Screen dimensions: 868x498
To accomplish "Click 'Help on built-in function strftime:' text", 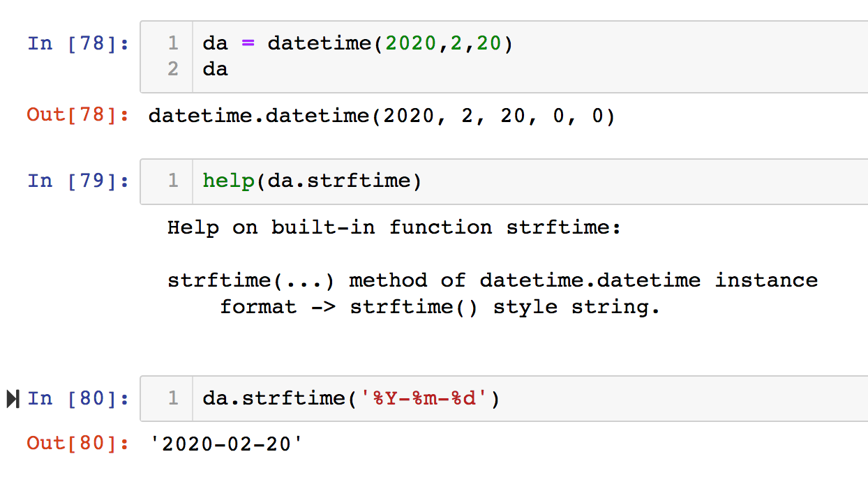I will 394,228.
